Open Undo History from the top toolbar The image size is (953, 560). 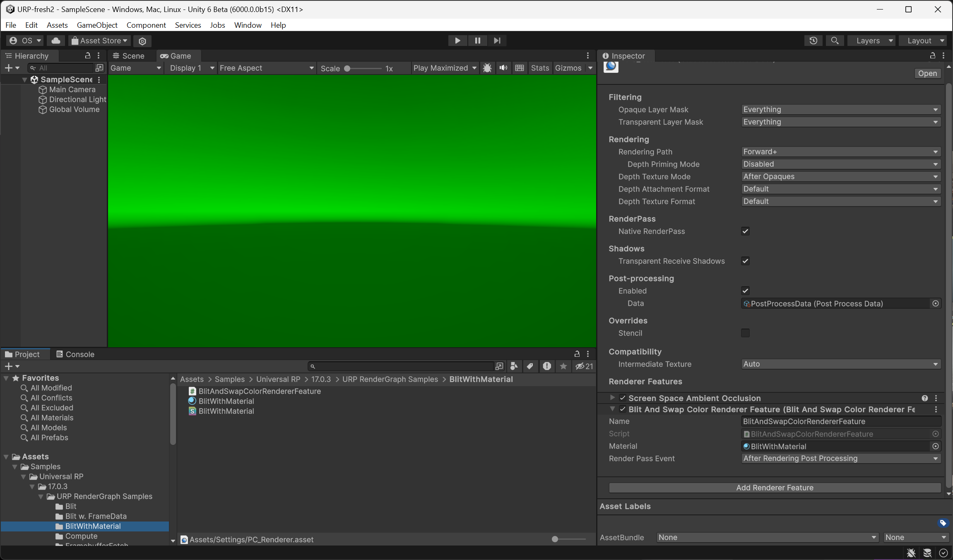(x=813, y=41)
